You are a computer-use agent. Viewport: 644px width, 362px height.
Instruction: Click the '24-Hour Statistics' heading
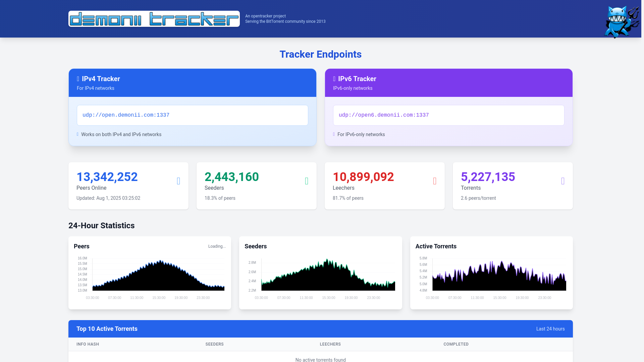[x=102, y=226]
